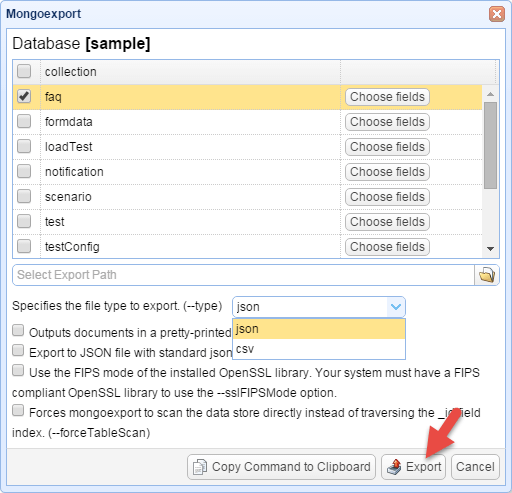Click the Cancel button
The height and width of the screenshot is (493, 512).
coord(475,467)
